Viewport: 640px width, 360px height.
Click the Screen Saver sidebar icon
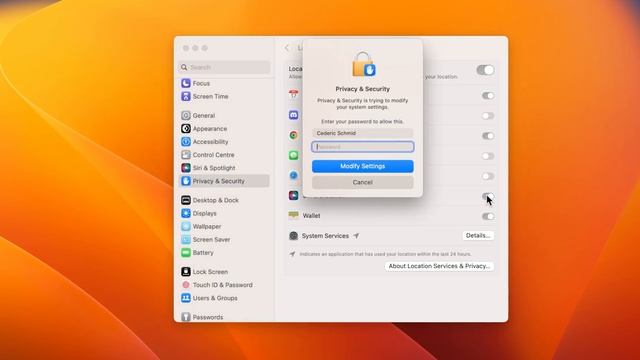click(186, 239)
